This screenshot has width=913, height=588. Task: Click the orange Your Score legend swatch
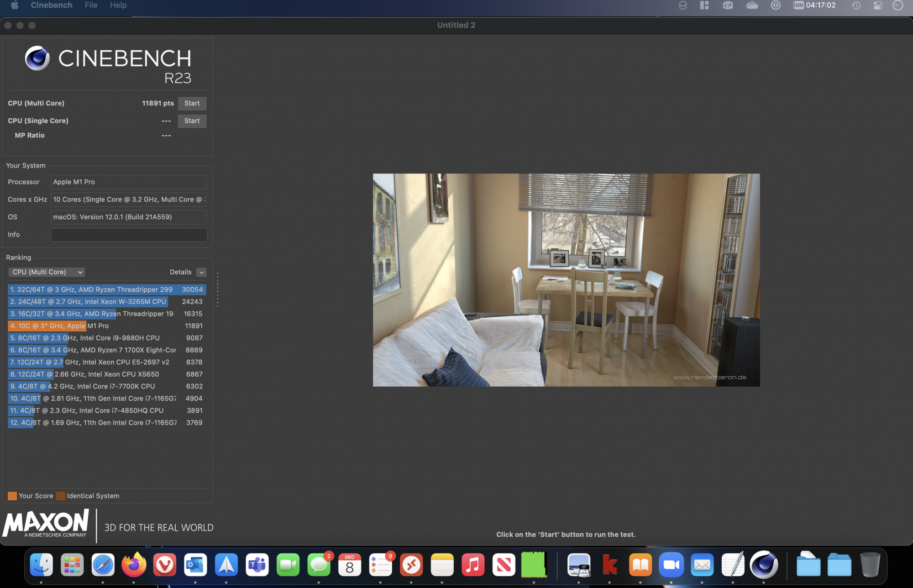12,496
